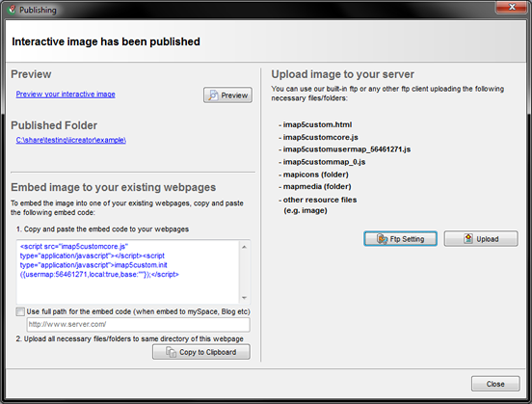Viewport: 532px width, 404px height.
Task: Click the Upload button
Action: click(481, 239)
